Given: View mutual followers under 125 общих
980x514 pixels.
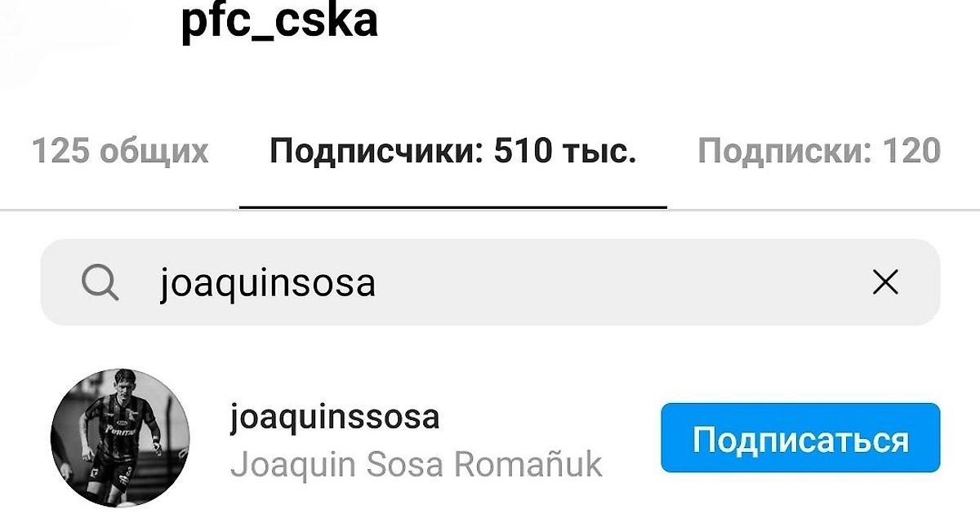Looking at the screenshot, I should (120, 151).
